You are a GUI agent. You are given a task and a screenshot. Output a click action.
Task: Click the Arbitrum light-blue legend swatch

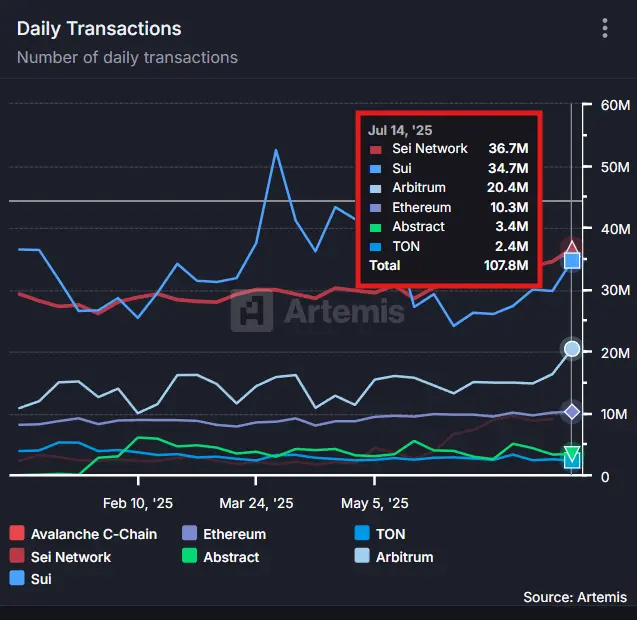(362, 555)
